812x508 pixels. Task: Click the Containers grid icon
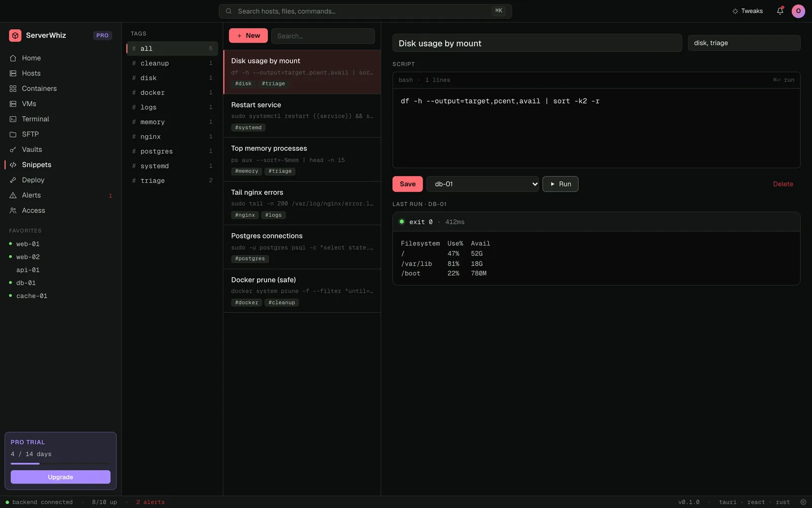pos(13,88)
